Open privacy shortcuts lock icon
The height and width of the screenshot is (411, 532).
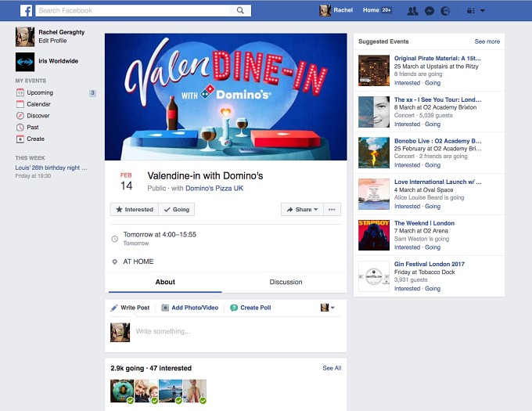pos(471,11)
